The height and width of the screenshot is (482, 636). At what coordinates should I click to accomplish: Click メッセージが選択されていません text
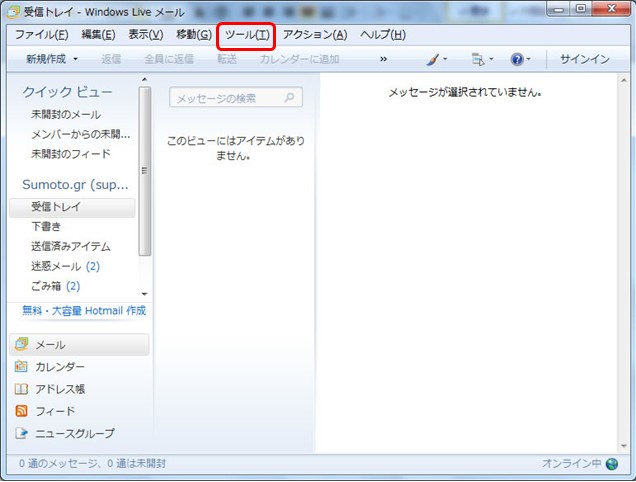(x=465, y=93)
